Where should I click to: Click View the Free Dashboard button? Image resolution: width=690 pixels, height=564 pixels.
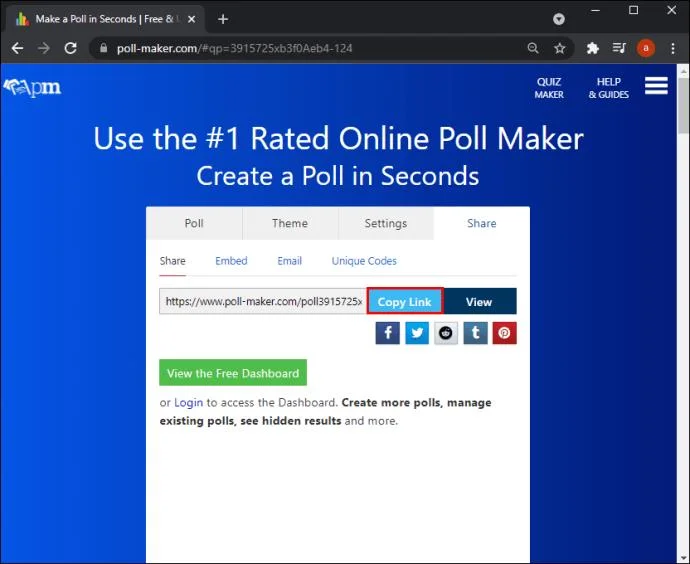[233, 373]
